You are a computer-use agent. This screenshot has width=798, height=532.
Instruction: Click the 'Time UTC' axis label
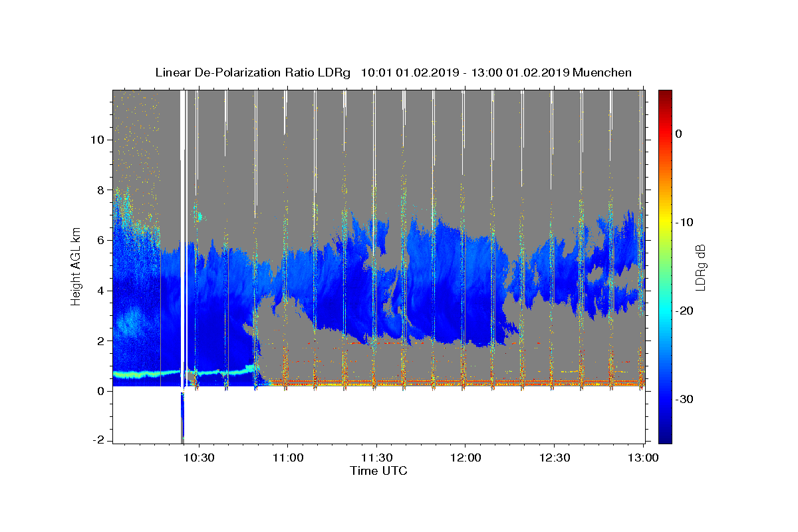378,471
